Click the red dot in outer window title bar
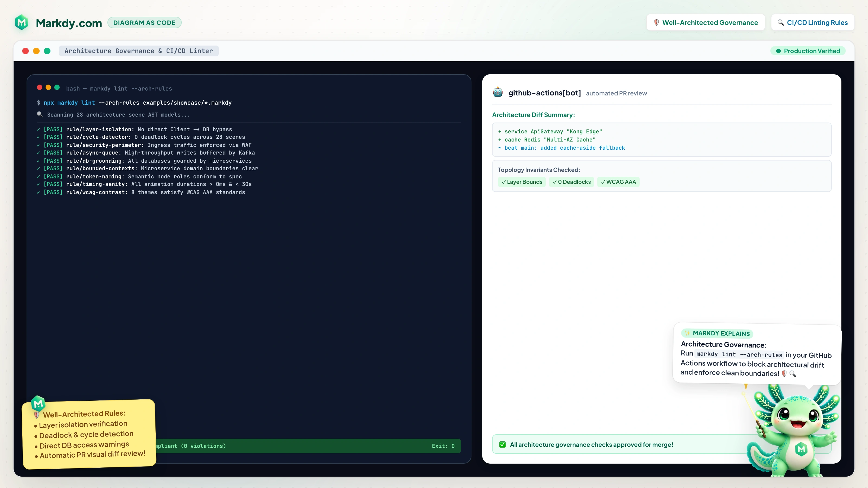The height and width of the screenshot is (488, 868). pos(25,51)
